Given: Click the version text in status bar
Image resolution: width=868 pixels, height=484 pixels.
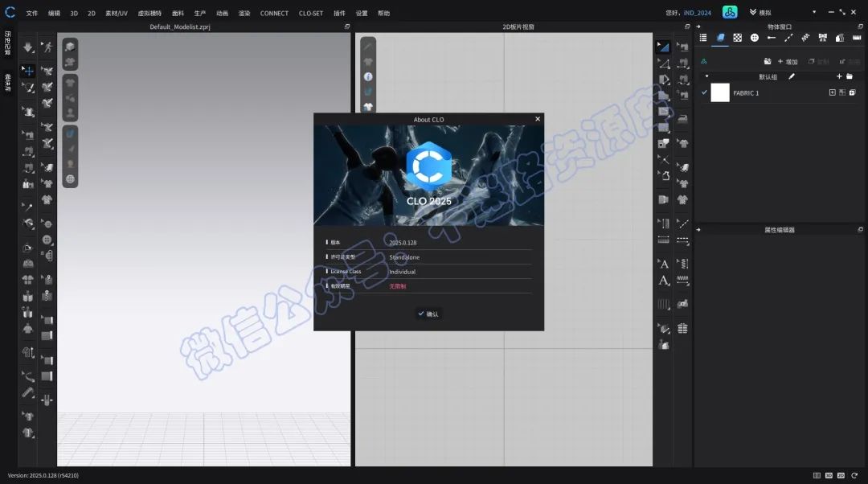Looking at the screenshot, I should (x=43, y=475).
